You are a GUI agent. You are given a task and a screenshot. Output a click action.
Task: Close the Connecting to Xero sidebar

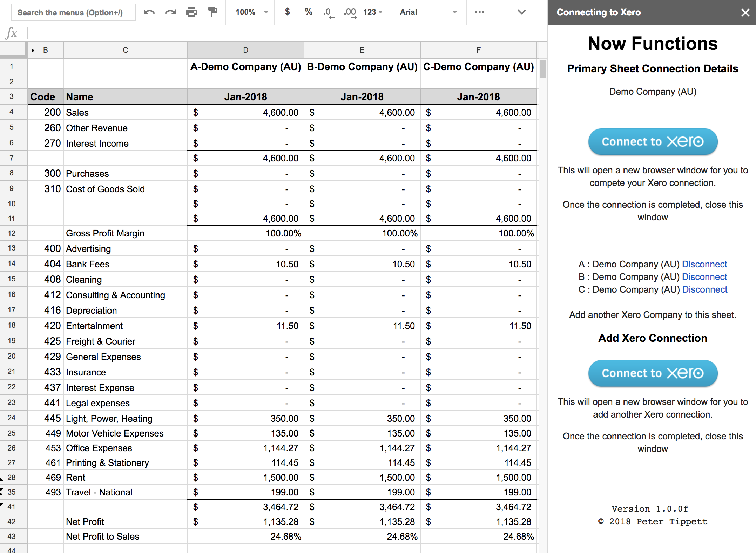745,13
